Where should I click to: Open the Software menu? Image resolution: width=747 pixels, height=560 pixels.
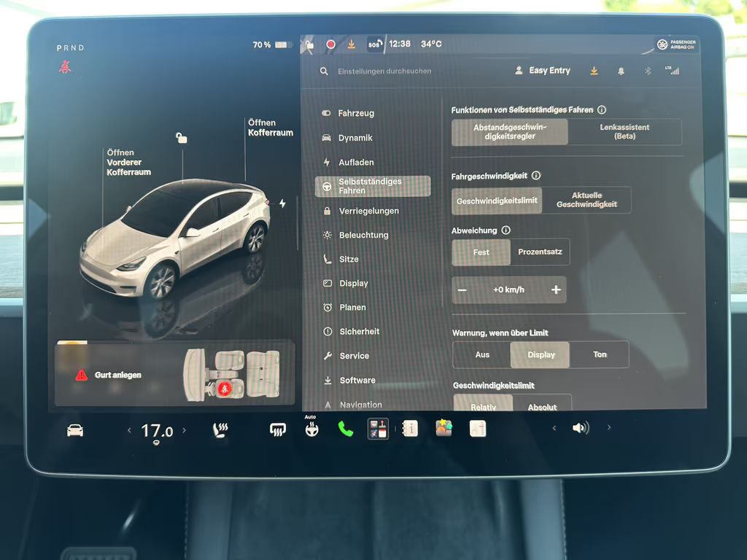pyautogui.click(x=373, y=380)
